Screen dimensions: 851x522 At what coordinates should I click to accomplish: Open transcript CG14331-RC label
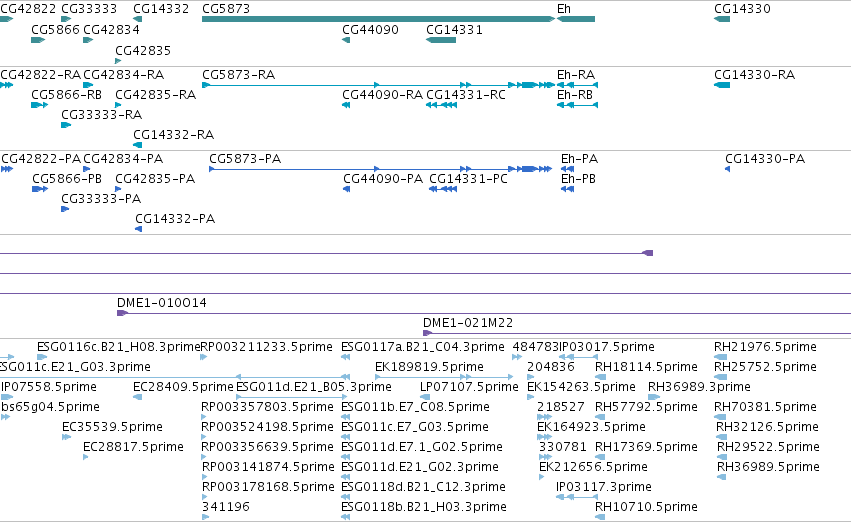466,94
